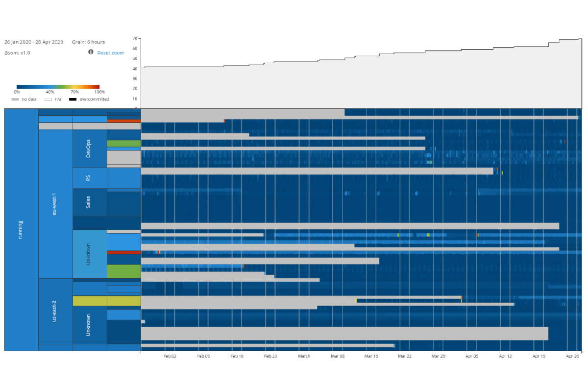Expand the Sales group block
588x385 pixels.
[x=89, y=202]
